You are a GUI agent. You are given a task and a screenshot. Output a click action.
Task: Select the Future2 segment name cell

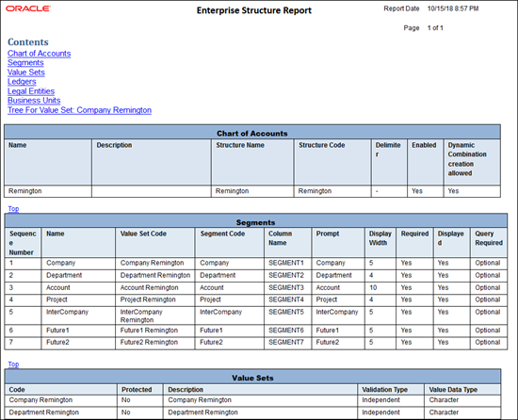78,343
